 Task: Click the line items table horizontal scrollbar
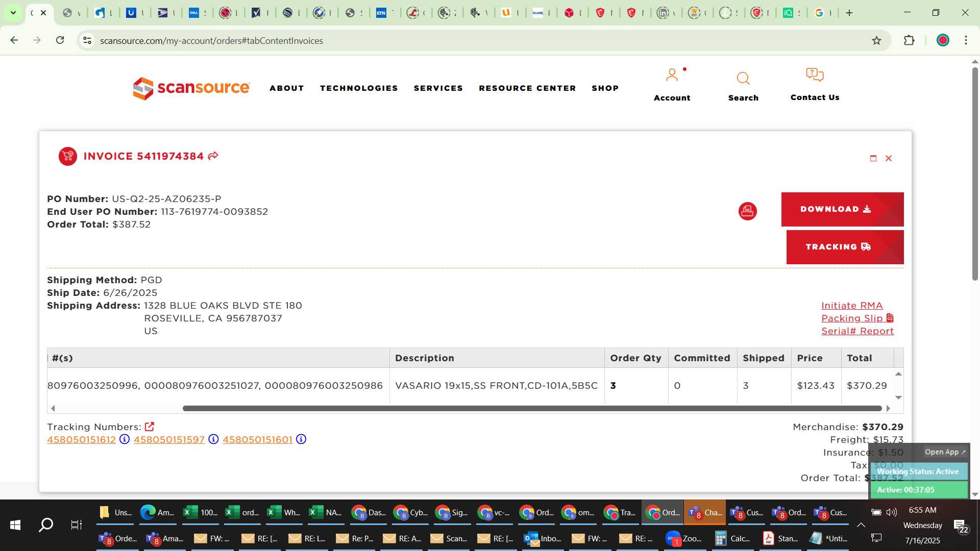click(x=532, y=408)
